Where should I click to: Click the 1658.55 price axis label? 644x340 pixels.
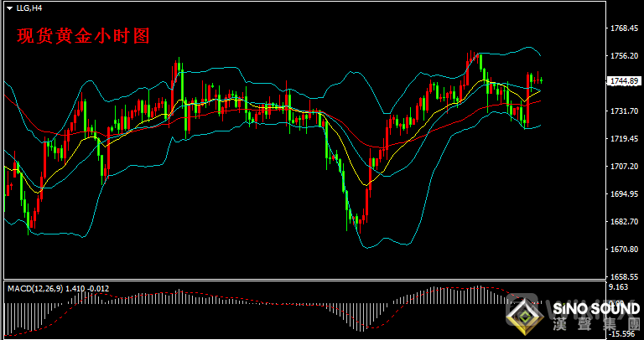click(624, 276)
